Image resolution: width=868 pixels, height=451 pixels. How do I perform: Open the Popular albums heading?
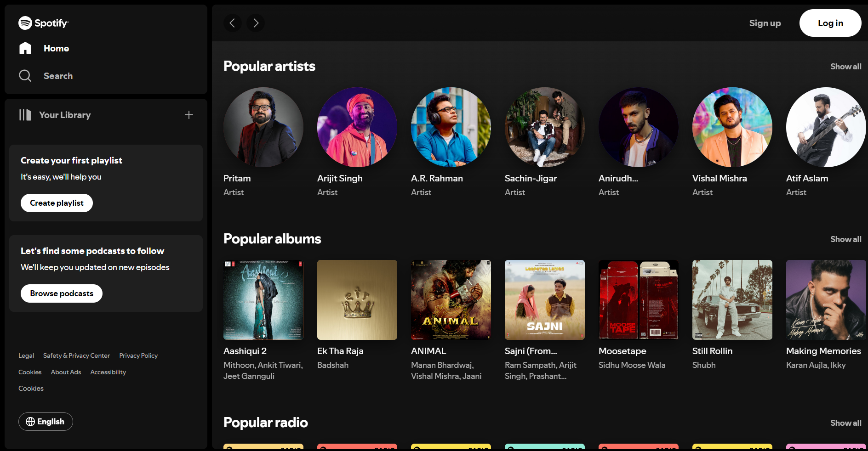(x=272, y=239)
